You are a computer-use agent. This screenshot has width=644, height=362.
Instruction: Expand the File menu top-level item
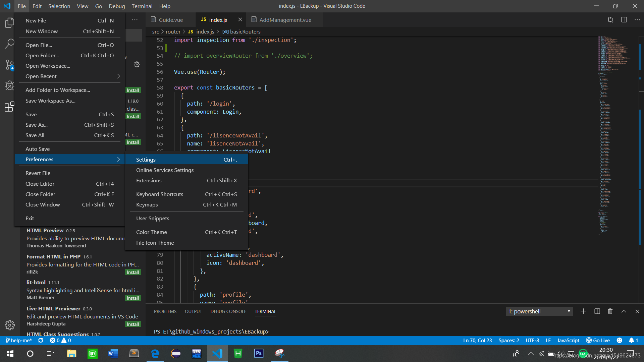[21, 6]
